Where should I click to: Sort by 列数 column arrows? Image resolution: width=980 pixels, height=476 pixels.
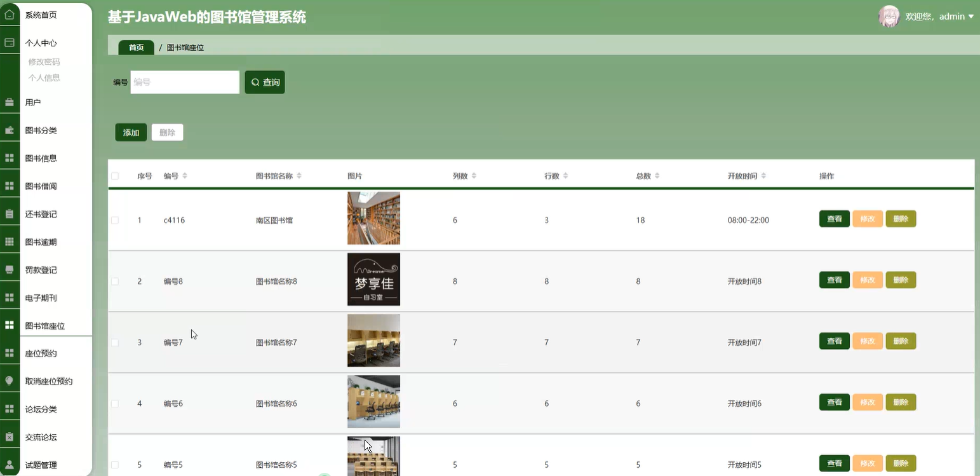coord(474,176)
